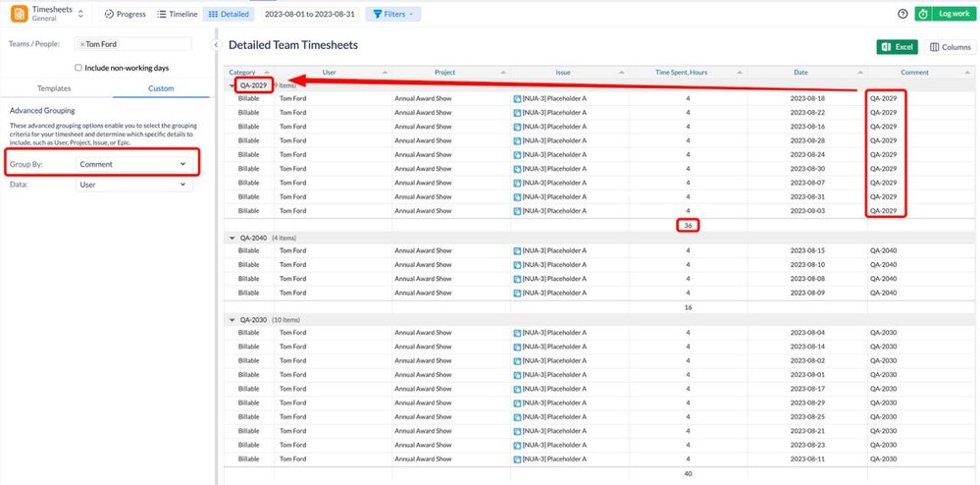Screen dimensions: 980x485
Task: Click issue icon in the 2023-08-04 row
Action: [x=517, y=333]
